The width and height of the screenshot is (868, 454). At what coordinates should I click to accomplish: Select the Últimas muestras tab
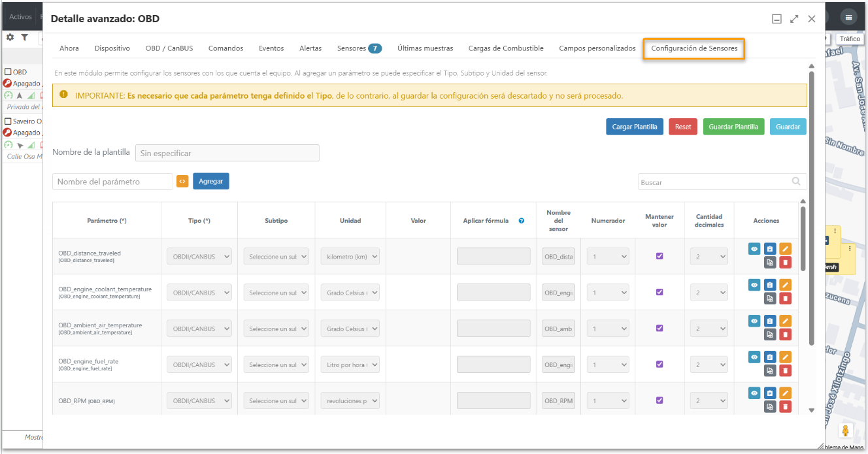click(425, 48)
